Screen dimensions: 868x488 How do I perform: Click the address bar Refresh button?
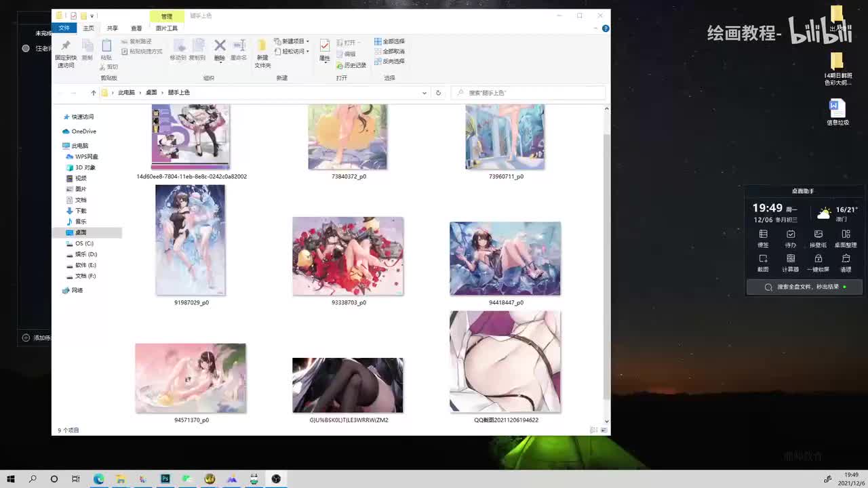pyautogui.click(x=438, y=93)
